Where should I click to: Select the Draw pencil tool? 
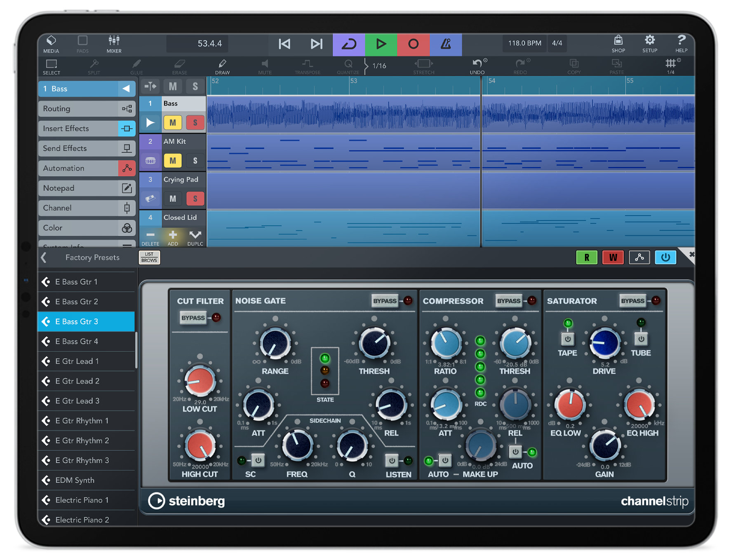click(222, 66)
